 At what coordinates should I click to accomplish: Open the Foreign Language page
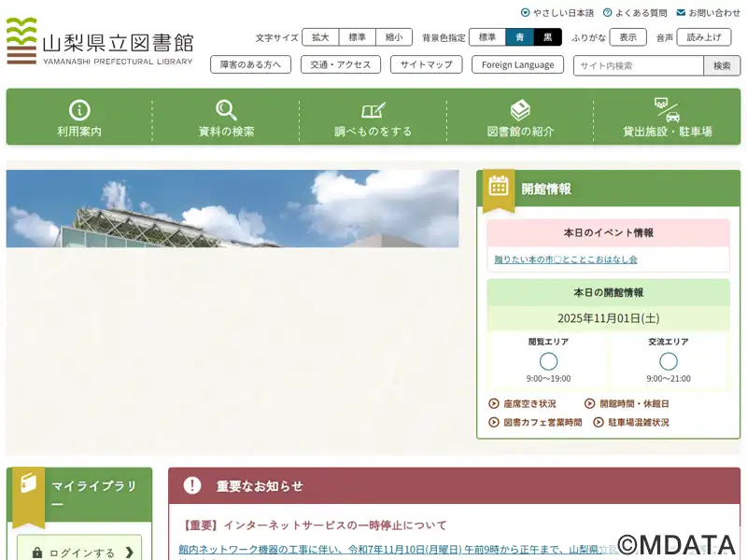click(x=517, y=65)
